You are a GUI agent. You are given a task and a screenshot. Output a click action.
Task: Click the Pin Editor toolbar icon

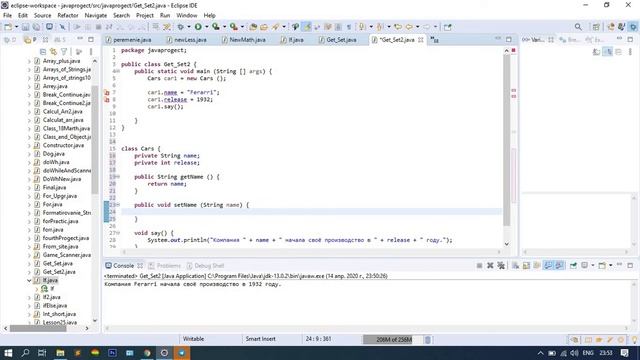(x=448, y=27)
